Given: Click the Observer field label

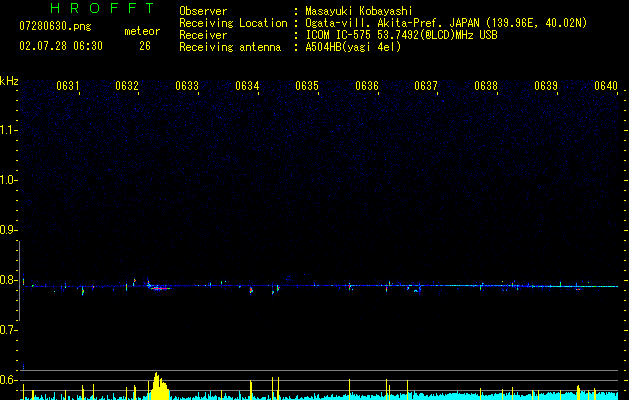Looking at the screenshot, I should pyautogui.click(x=203, y=11).
